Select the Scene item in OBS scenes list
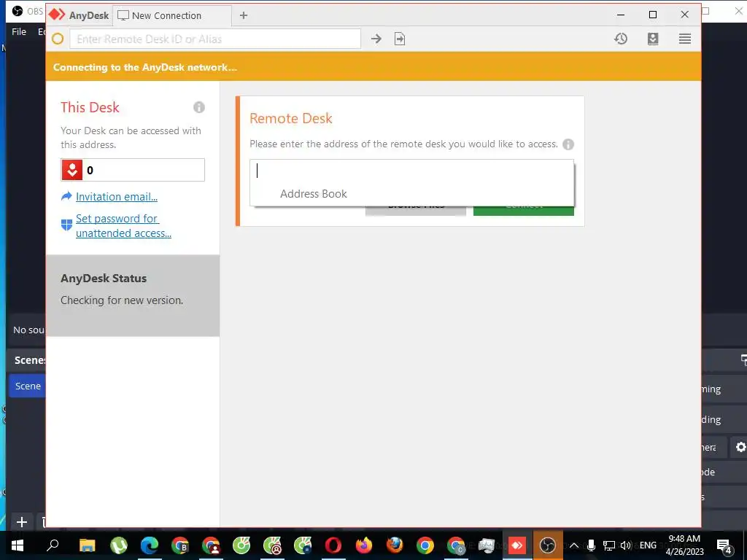 [x=28, y=386]
